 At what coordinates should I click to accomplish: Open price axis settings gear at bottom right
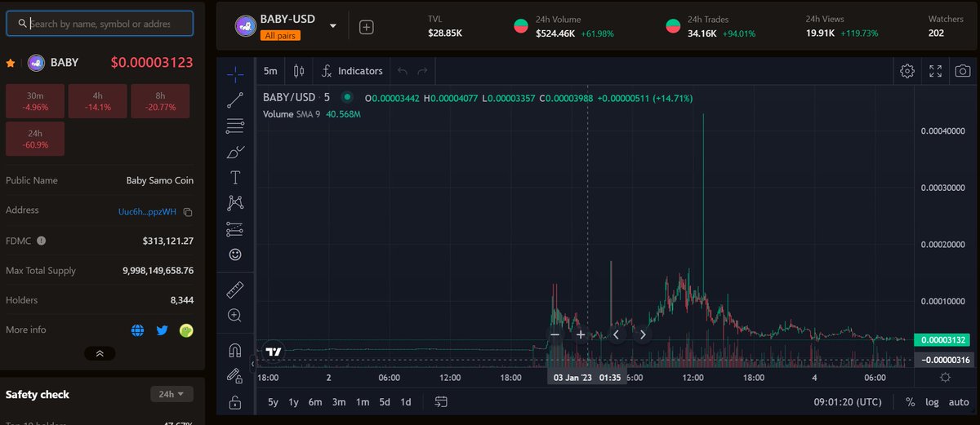[945, 377]
